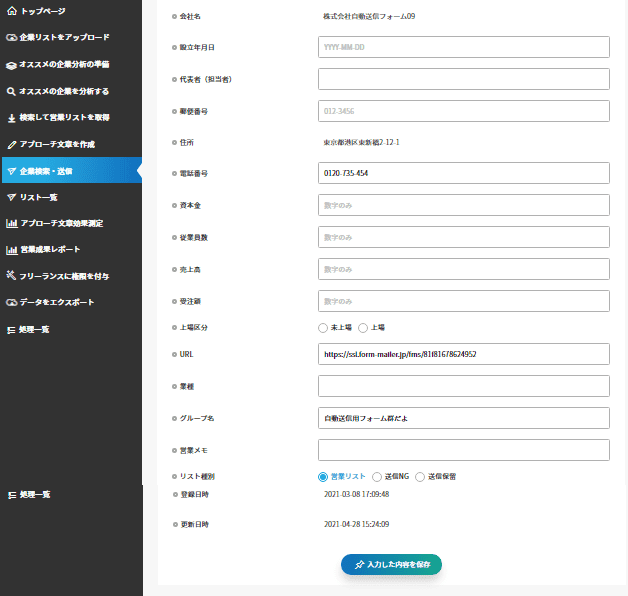The height and width of the screenshot is (596, 628).
Task: Click the paper plane icon for リスト一覧
Action: pos(12,197)
